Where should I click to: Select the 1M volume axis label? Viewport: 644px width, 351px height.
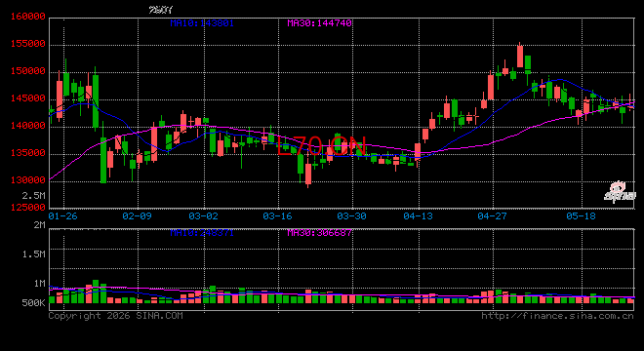(39, 284)
